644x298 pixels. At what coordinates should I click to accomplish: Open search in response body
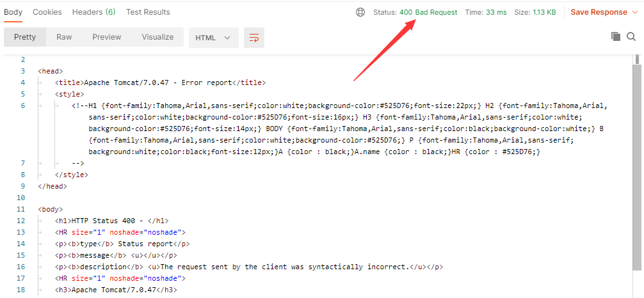(x=631, y=37)
